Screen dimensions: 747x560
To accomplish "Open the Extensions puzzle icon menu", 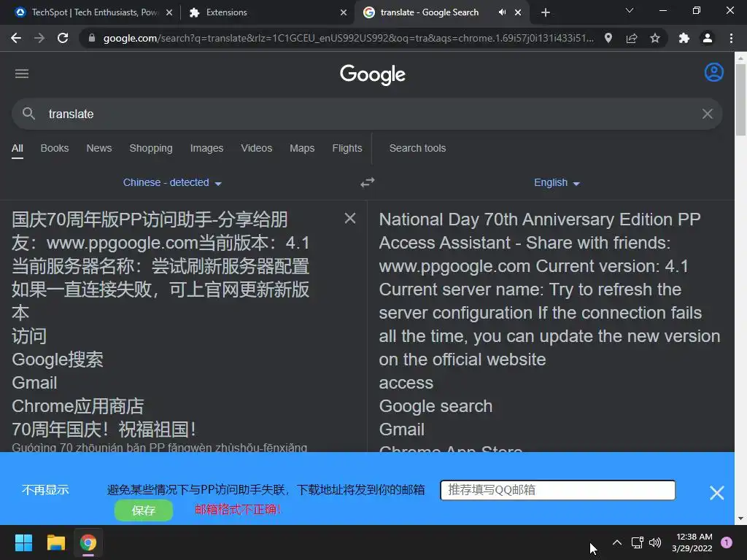I will pos(684,38).
